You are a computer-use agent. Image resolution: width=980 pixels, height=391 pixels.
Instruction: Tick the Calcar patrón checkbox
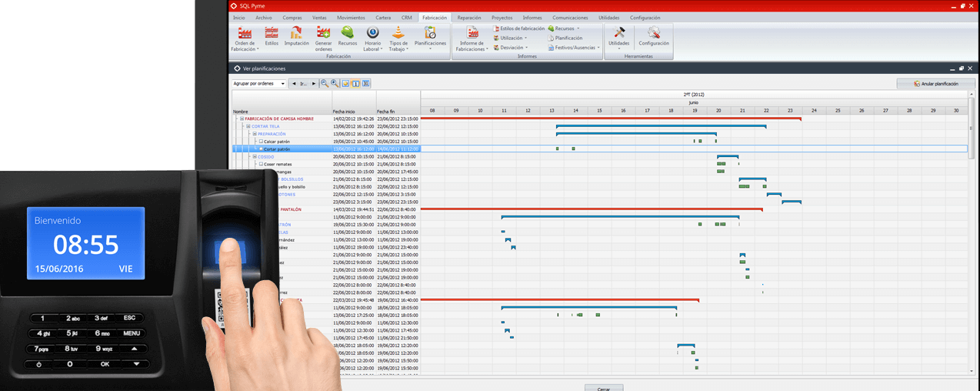click(261, 142)
